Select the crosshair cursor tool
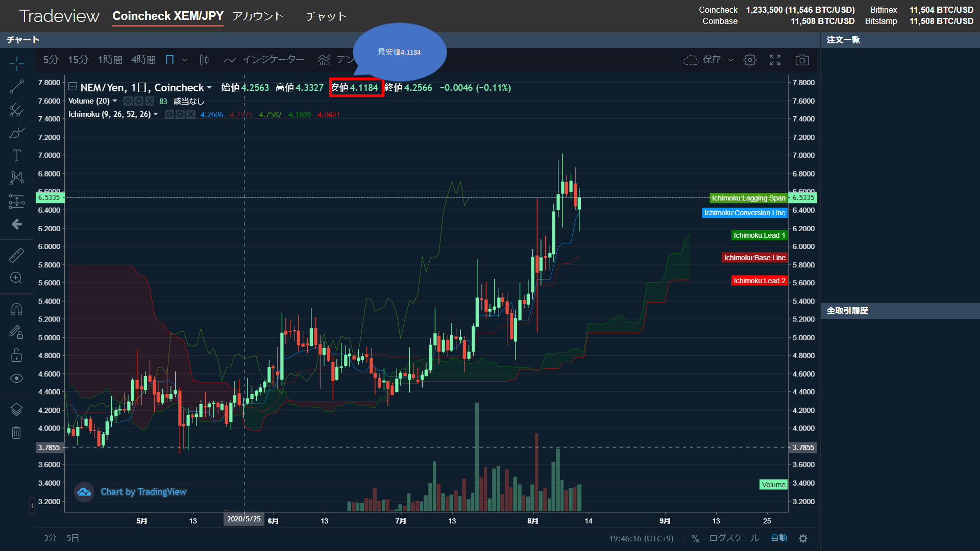Screen dimensions: 980x551 (17, 64)
